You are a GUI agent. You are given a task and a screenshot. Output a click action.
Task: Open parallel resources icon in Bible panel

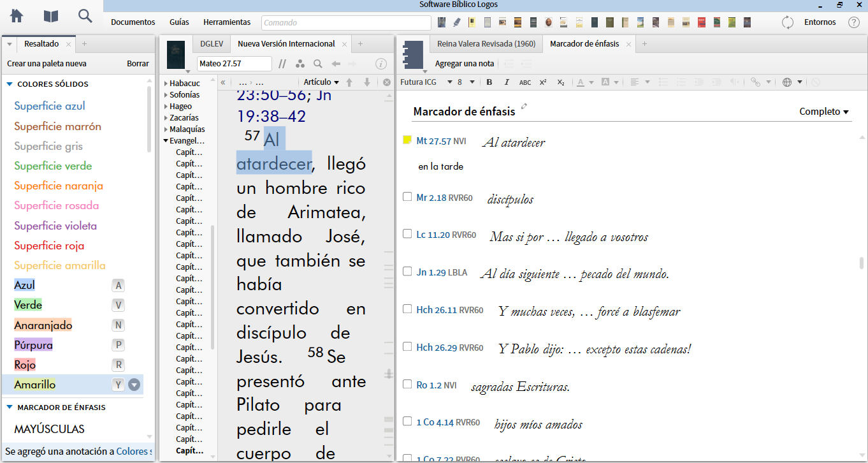click(x=282, y=64)
